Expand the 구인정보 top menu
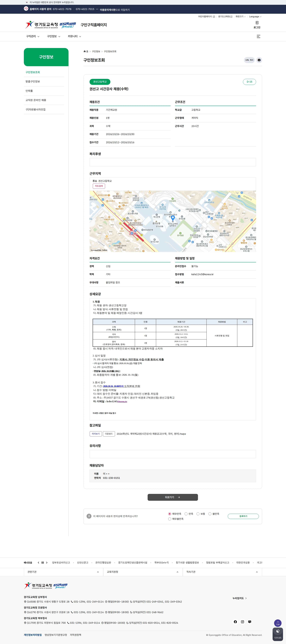The width and height of the screenshot is (286, 644). coord(54,37)
